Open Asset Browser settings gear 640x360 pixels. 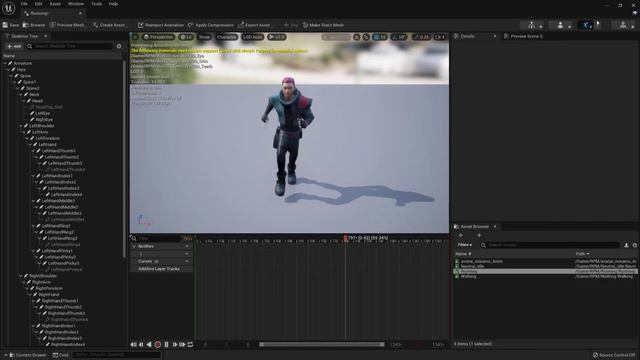(635, 245)
